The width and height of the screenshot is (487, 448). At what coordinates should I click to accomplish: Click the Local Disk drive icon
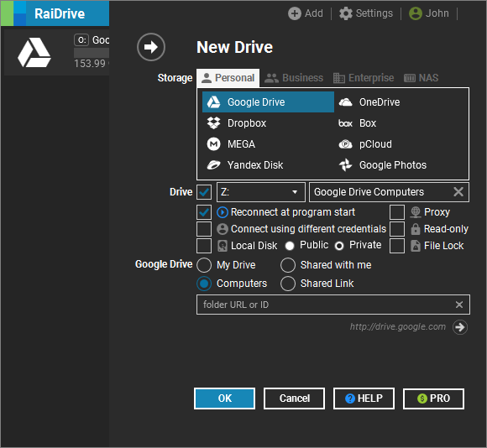coord(223,246)
